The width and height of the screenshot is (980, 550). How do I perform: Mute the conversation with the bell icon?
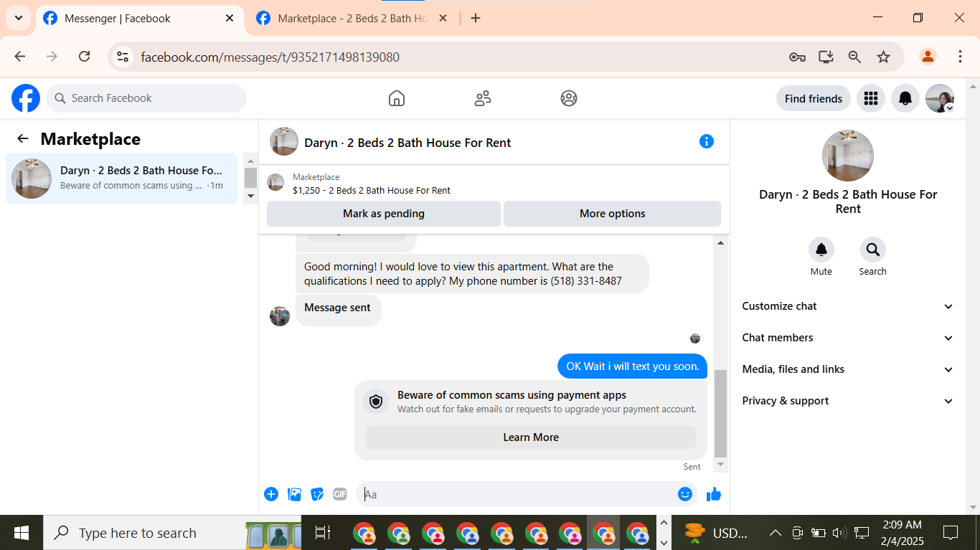click(821, 250)
